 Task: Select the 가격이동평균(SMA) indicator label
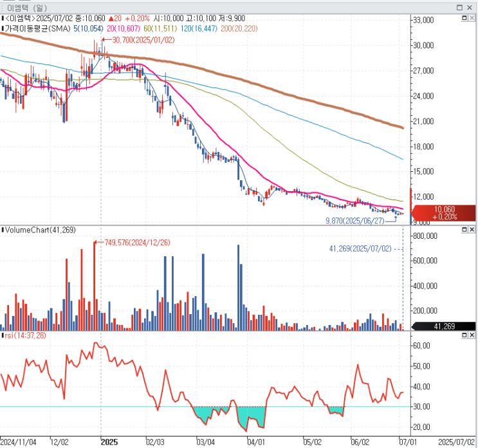[x=38, y=29]
